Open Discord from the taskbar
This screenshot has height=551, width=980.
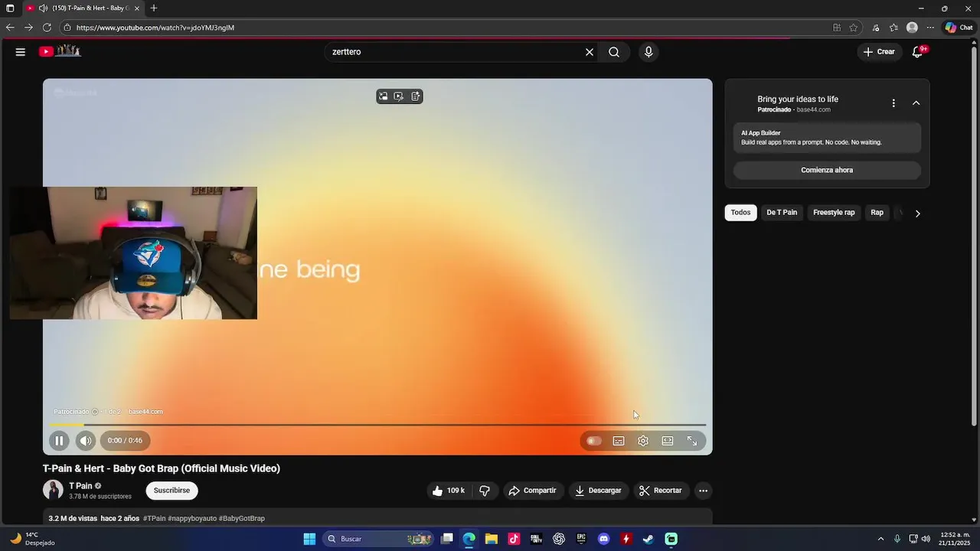(604, 539)
